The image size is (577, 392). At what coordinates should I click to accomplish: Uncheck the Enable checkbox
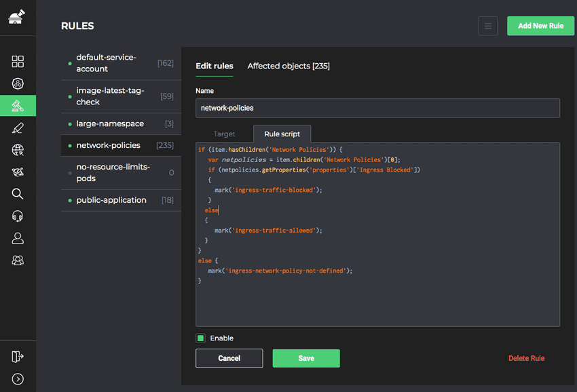click(201, 338)
